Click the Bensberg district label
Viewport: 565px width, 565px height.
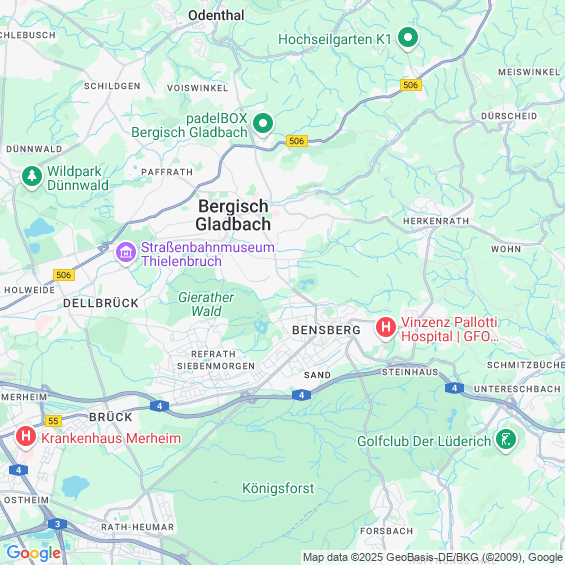pos(326,330)
